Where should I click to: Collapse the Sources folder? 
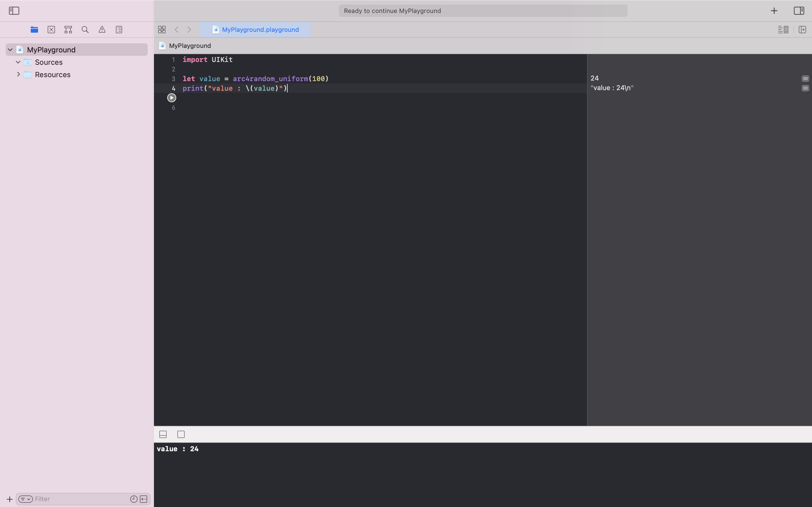point(18,62)
